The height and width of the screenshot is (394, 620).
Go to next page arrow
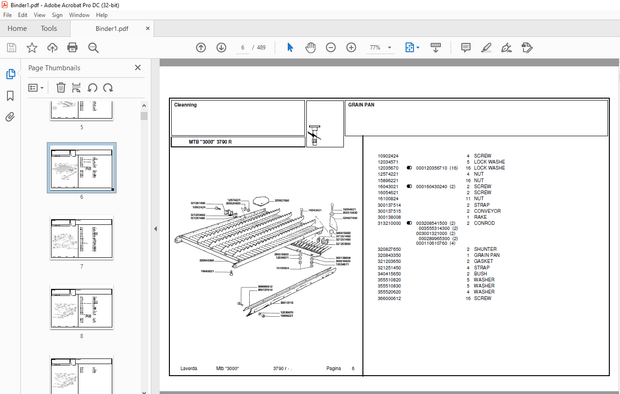point(221,47)
